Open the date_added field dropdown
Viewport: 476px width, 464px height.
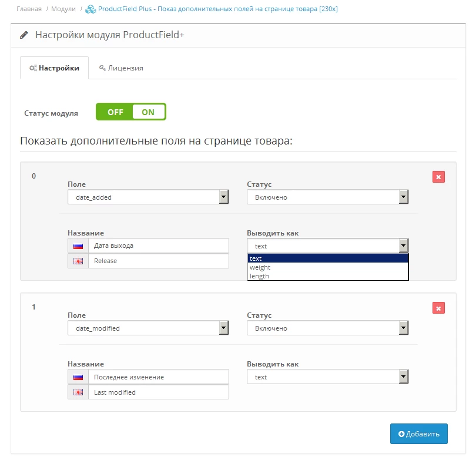[x=148, y=197]
